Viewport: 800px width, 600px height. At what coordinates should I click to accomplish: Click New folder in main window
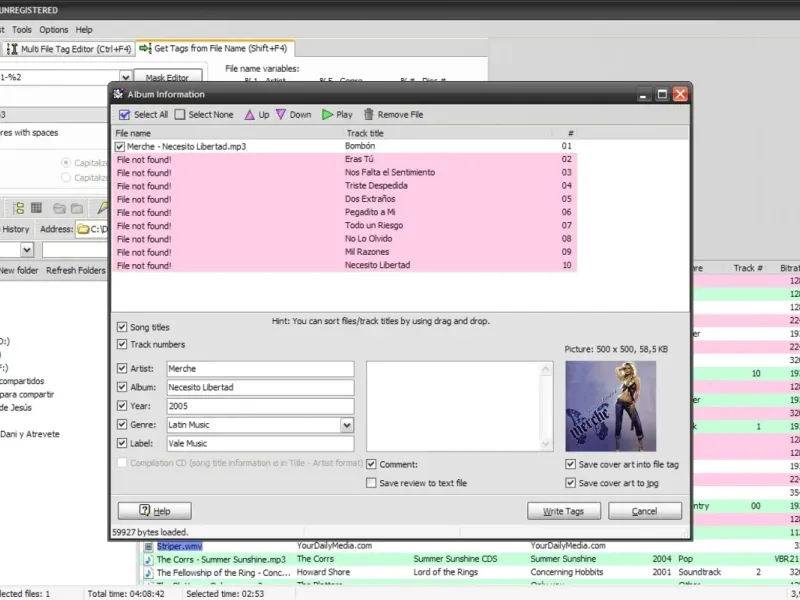19,270
